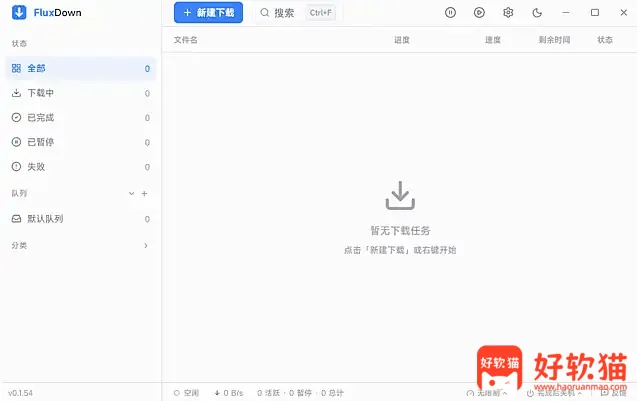The height and width of the screenshot is (401, 637).
Task: Click the 新建下载 new download button
Action: (208, 13)
